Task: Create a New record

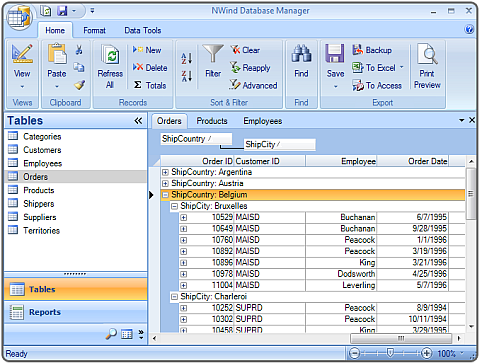Action: pyautogui.click(x=147, y=50)
